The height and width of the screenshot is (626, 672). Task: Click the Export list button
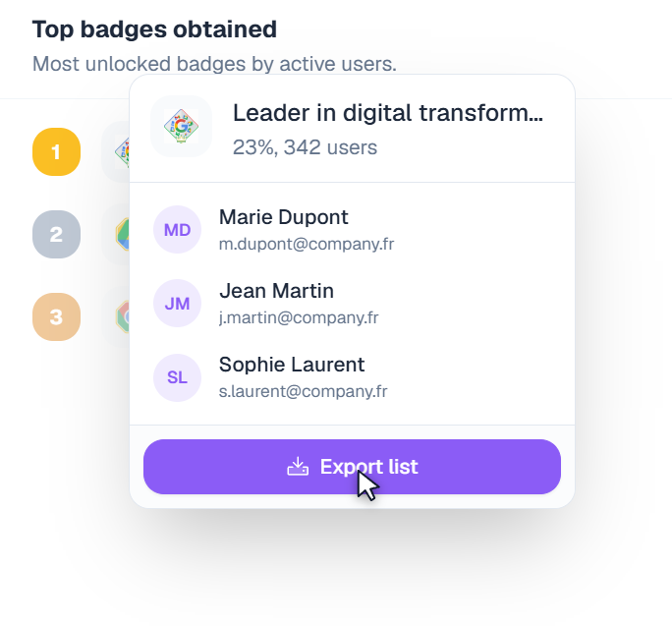pos(352,467)
